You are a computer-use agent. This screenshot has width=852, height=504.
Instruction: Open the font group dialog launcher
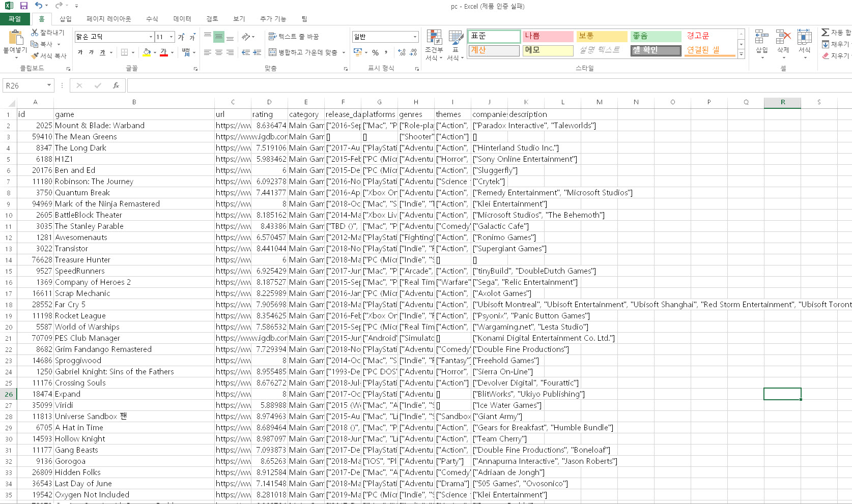[x=195, y=69]
